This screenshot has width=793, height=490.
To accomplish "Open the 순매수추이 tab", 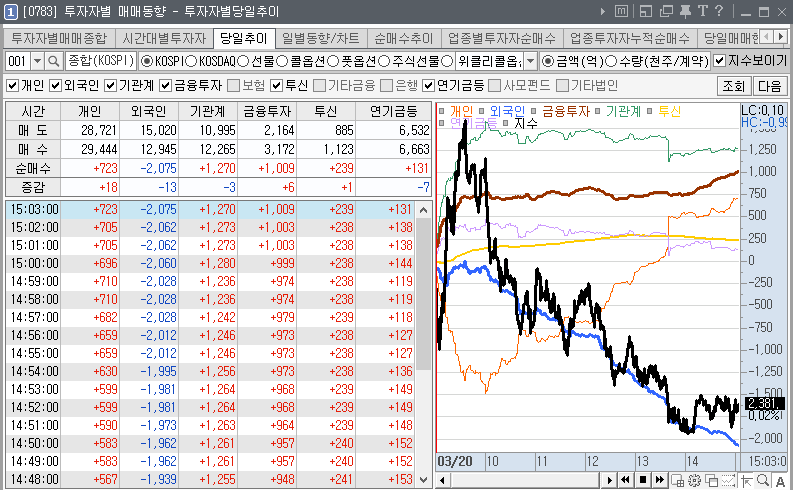I will click(x=404, y=39).
